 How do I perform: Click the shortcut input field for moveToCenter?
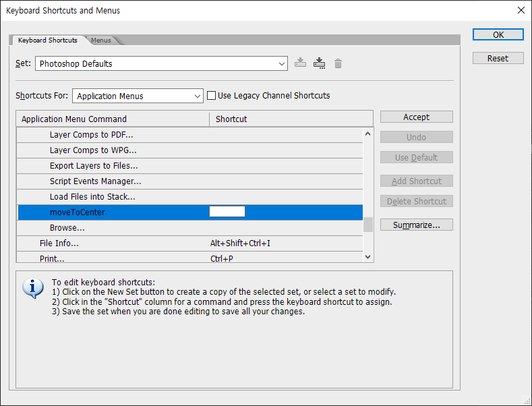click(227, 212)
